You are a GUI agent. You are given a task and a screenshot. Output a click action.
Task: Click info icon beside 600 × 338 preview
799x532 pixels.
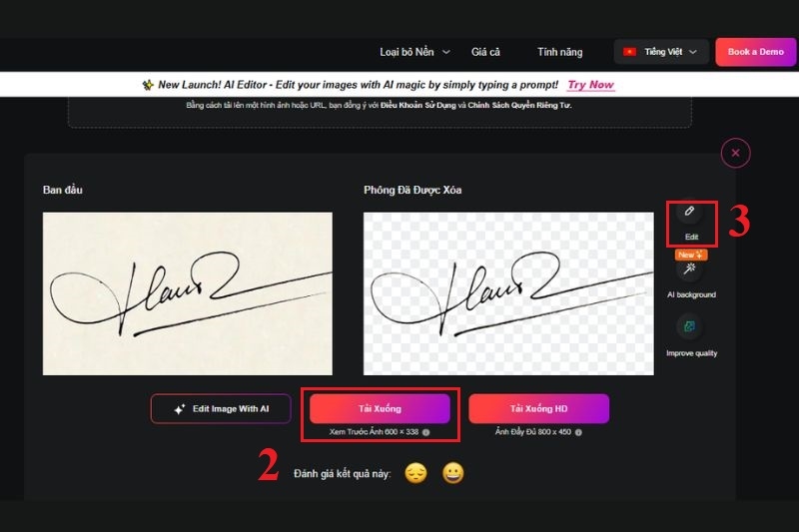coord(426,432)
